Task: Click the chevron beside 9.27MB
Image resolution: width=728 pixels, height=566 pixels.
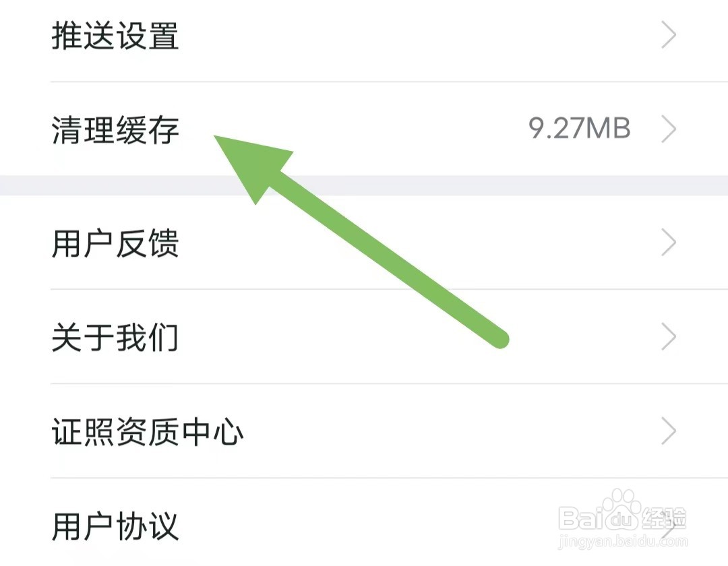Action: (x=669, y=129)
